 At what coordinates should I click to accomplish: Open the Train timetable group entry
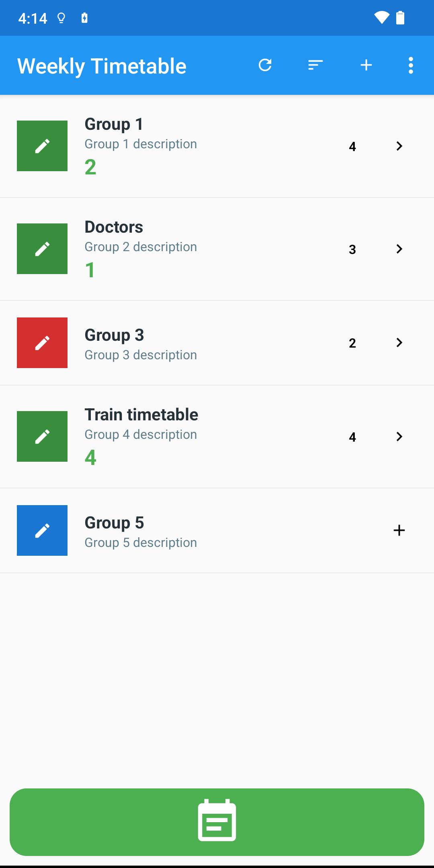(x=141, y=415)
